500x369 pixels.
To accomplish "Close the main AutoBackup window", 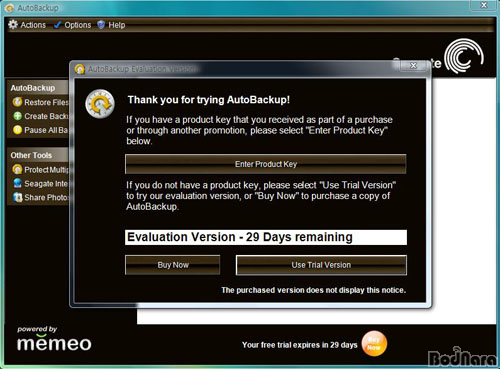I will [x=484, y=5].
